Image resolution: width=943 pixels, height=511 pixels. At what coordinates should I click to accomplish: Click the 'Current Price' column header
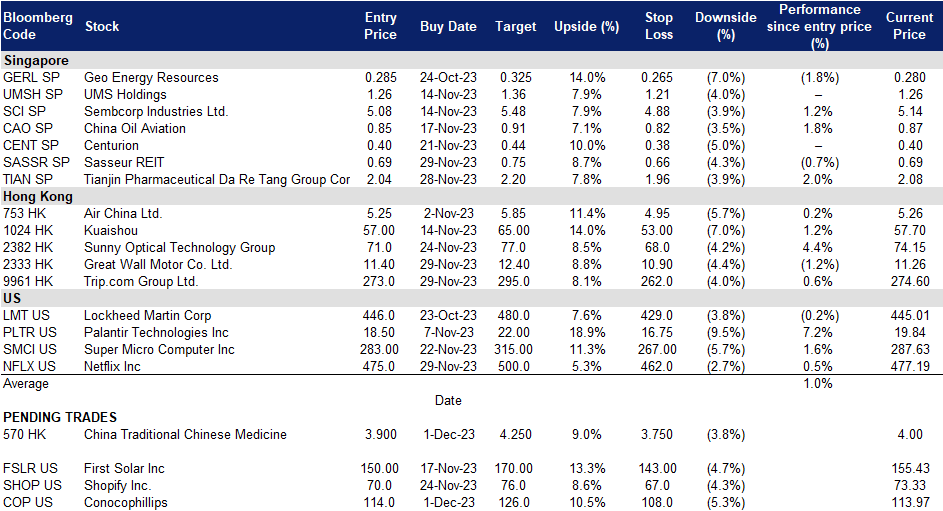point(909,26)
